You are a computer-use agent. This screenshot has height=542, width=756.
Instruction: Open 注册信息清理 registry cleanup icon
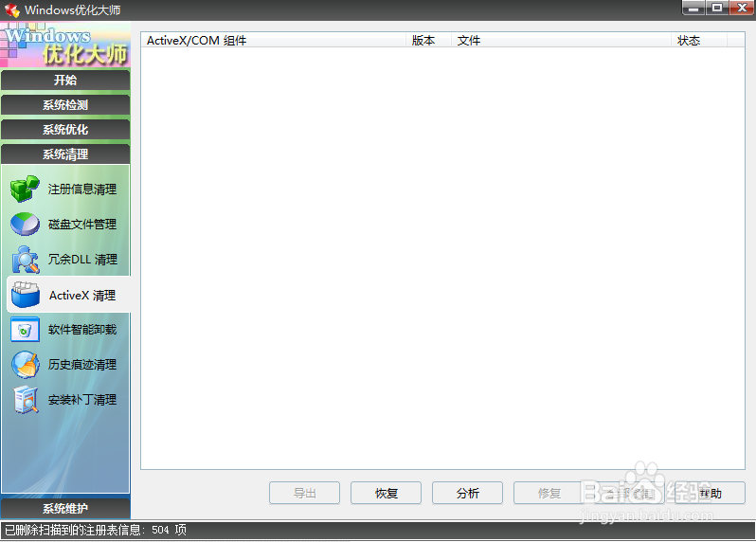pyautogui.click(x=25, y=189)
